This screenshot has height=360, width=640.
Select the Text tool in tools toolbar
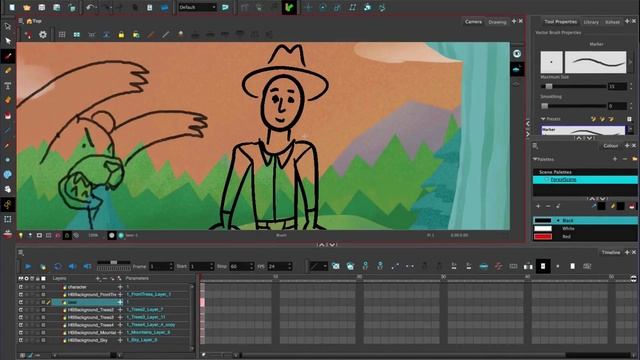tap(8, 86)
